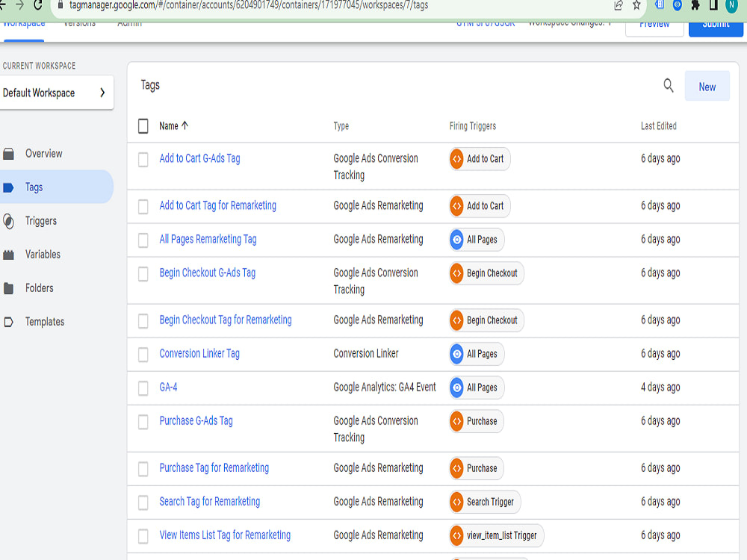Click the browser forward arrow
The width and height of the screenshot is (747, 560).
19,5
